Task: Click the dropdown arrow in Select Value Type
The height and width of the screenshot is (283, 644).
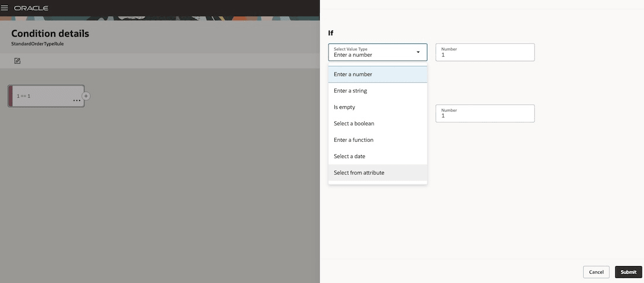Action: [x=418, y=52]
